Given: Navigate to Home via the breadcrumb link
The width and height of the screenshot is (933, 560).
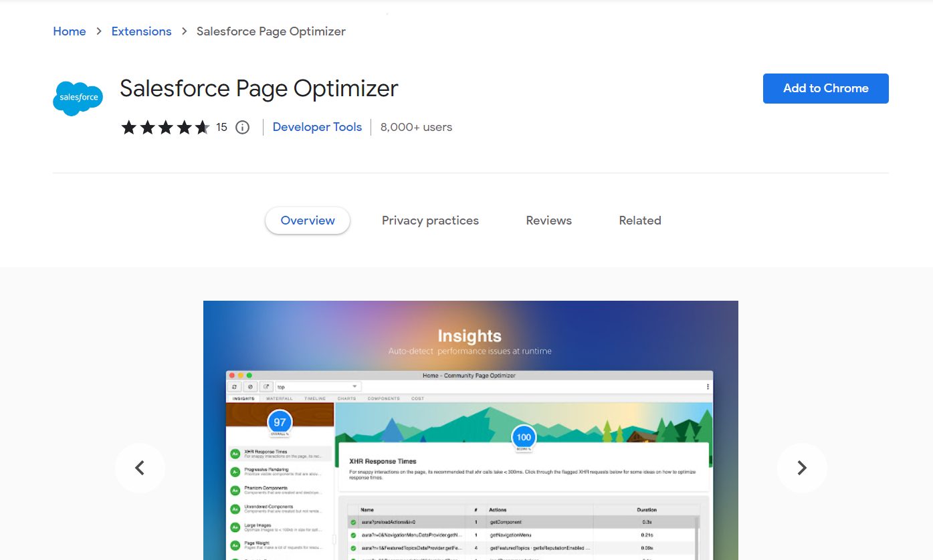Looking at the screenshot, I should tap(69, 31).
